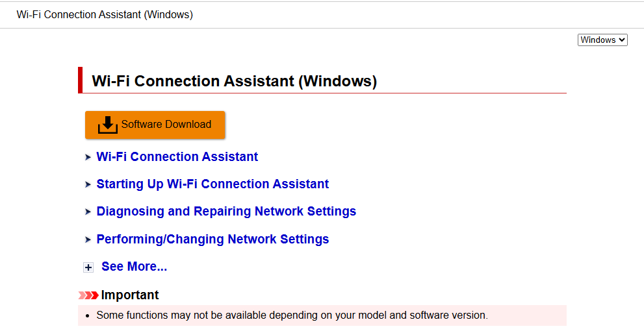Click arrow bullet beside Wi-Fi Connection Assistant
The image size is (644, 333).
[x=88, y=157]
